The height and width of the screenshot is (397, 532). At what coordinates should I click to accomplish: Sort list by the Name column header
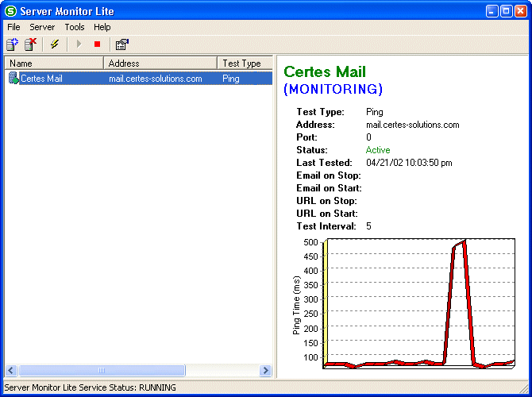(54, 63)
